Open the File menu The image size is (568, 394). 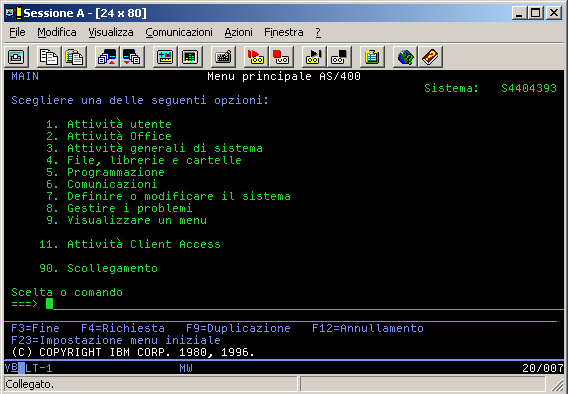[17, 32]
